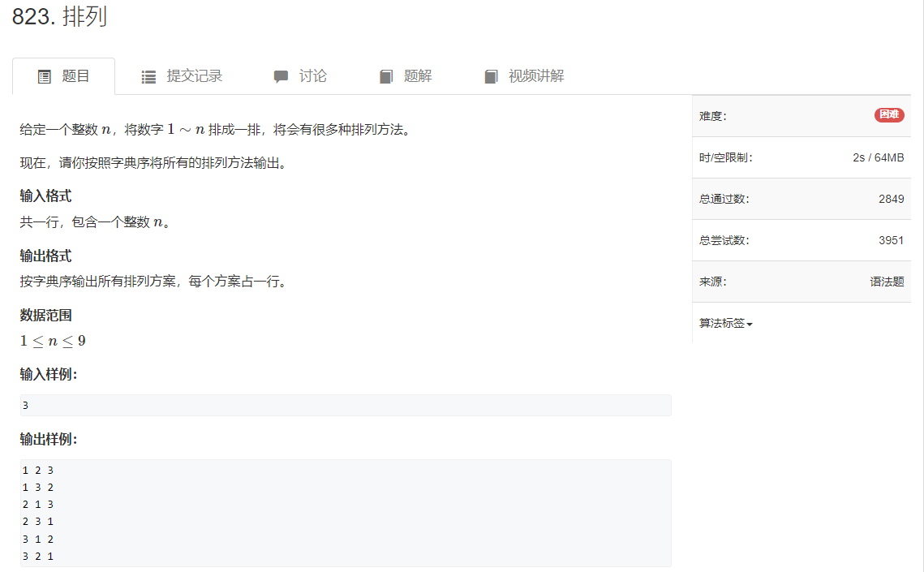This screenshot has width=924, height=572.
Task: Click the list icon beside 提交记录
Action: coord(148,75)
